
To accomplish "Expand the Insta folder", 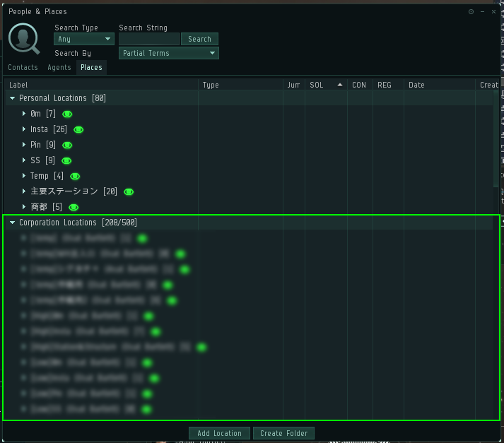I will [24, 129].
